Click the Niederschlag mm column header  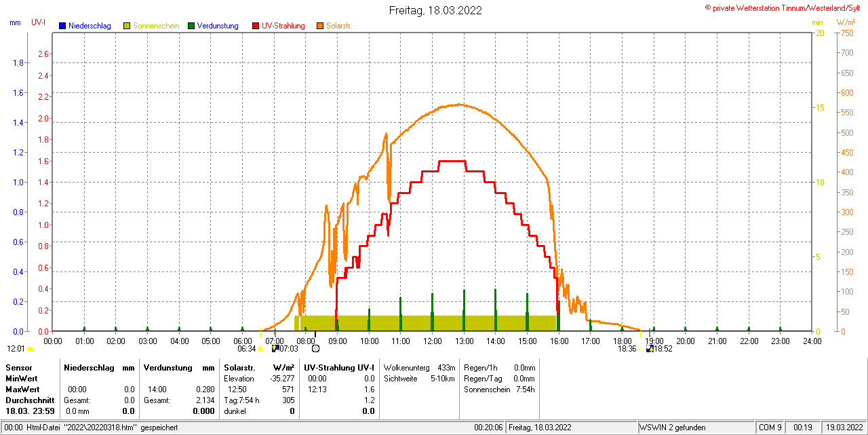coord(99,367)
